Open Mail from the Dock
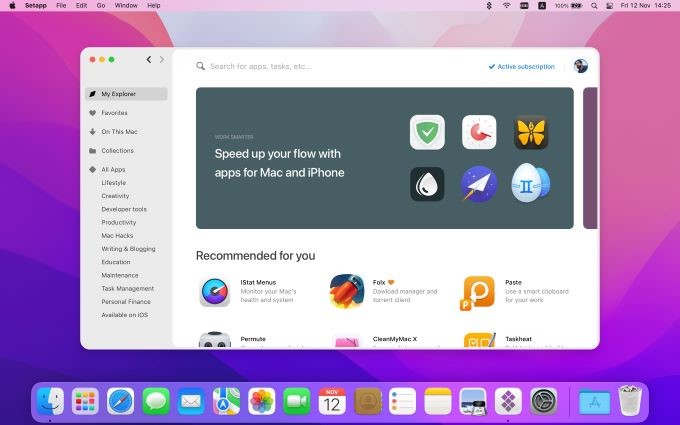 [x=191, y=401]
